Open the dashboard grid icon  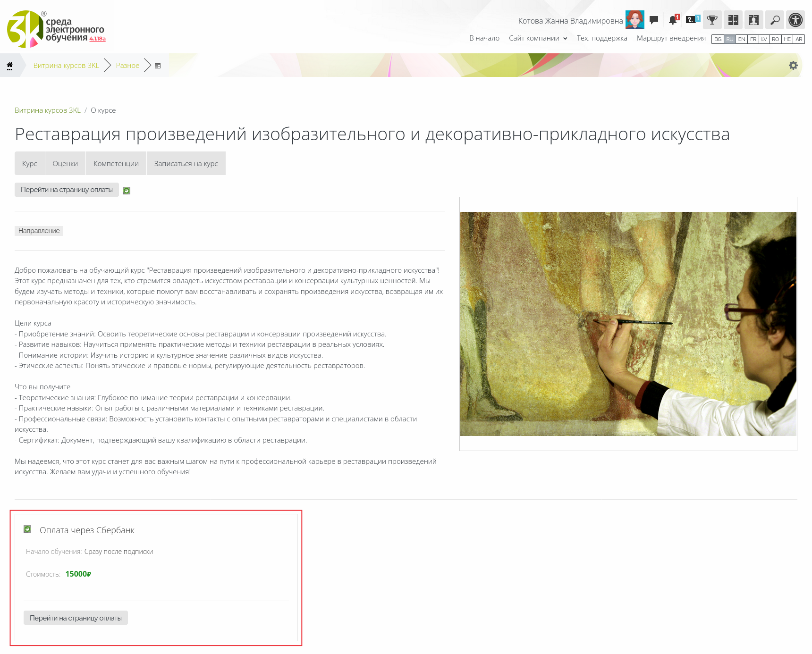733,20
